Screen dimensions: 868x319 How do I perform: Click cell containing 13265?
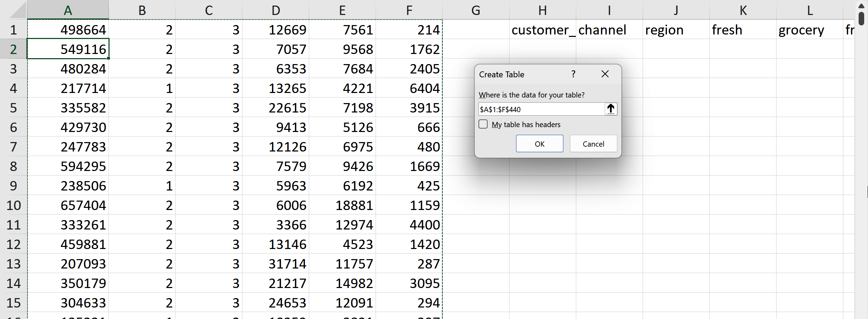(x=275, y=88)
